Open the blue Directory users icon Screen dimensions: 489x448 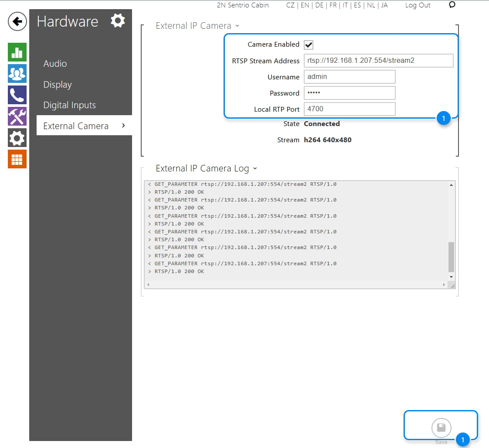[x=17, y=74]
